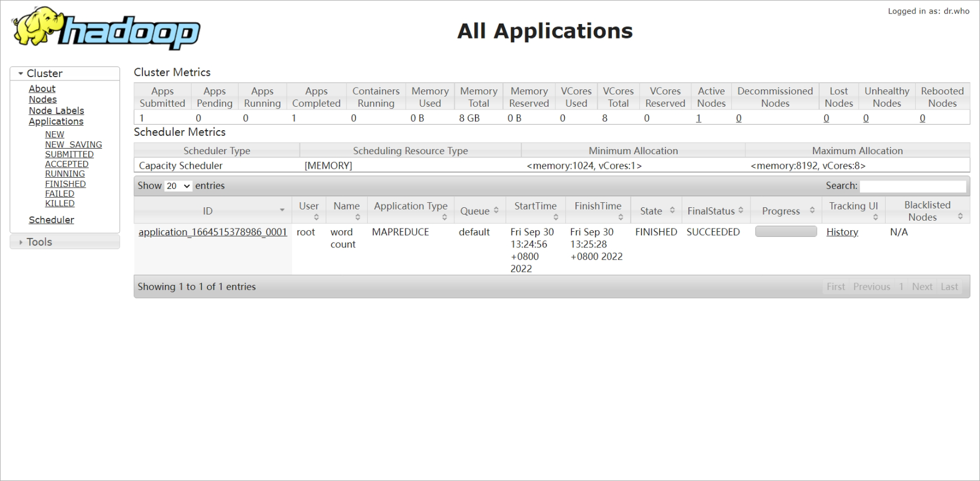Open the Decommissioned Nodes count link
The height and width of the screenshot is (481, 980).
(x=739, y=118)
